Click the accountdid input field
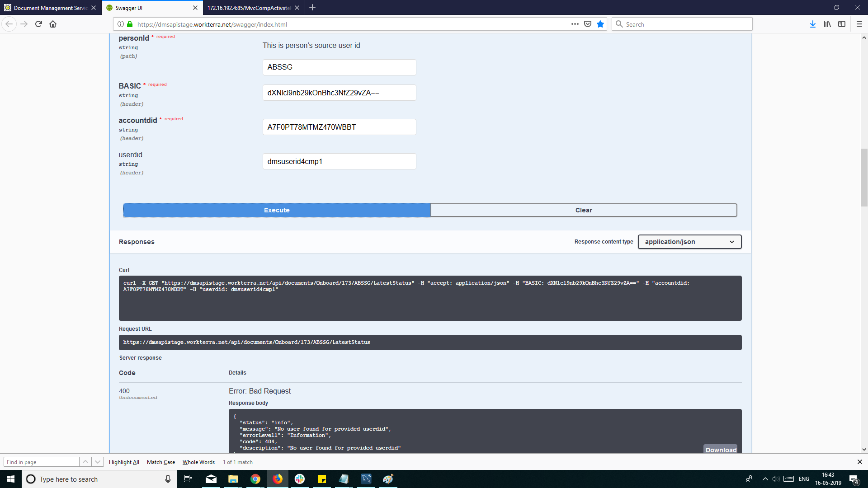868x488 pixels. tap(339, 127)
